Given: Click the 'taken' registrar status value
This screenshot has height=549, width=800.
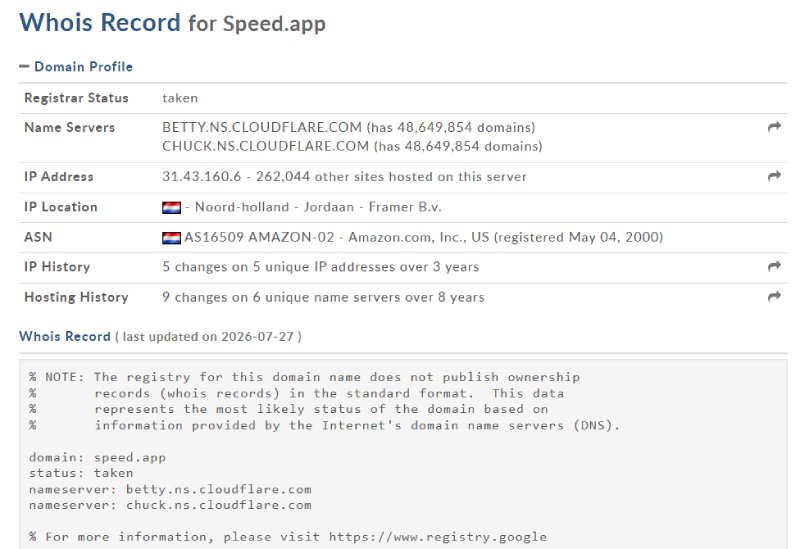Looking at the screenshot, I should tap(180, 98).
